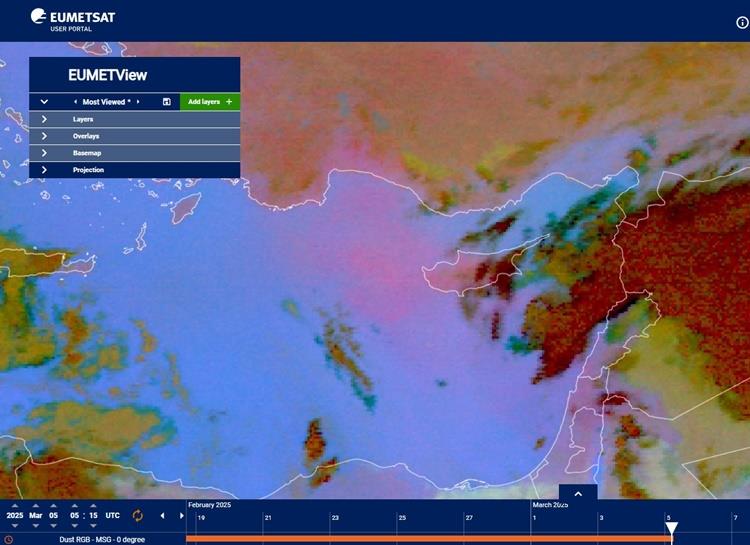The image size is (750, 545).
Task: Save the current view with the disk icon
Action: [x=166, y=102]
